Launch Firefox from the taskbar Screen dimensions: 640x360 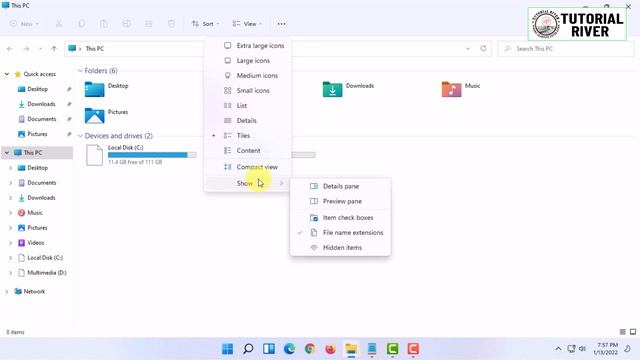click(331, 349)
